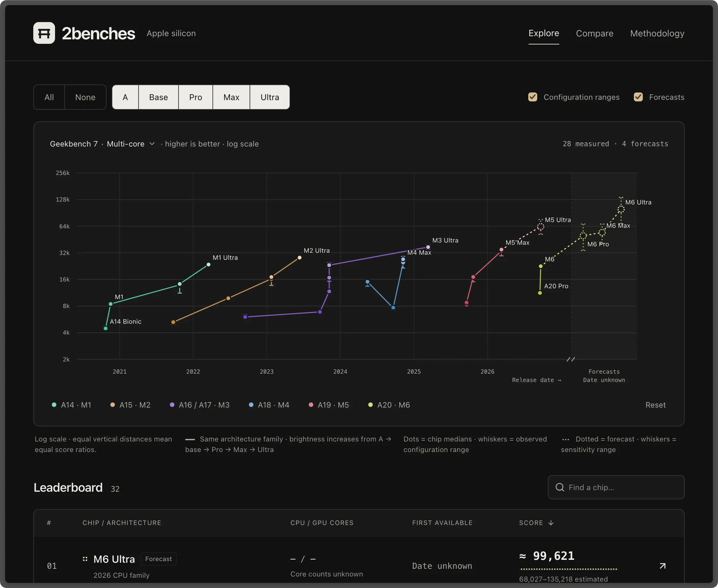Viewport: 718px width, 588px height.
Task: Select the M3 Ultra data point
Action: (x=428, y=247)
